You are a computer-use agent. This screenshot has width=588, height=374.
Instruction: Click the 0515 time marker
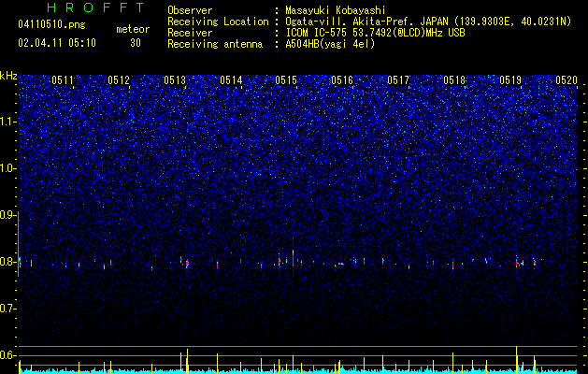286,80
